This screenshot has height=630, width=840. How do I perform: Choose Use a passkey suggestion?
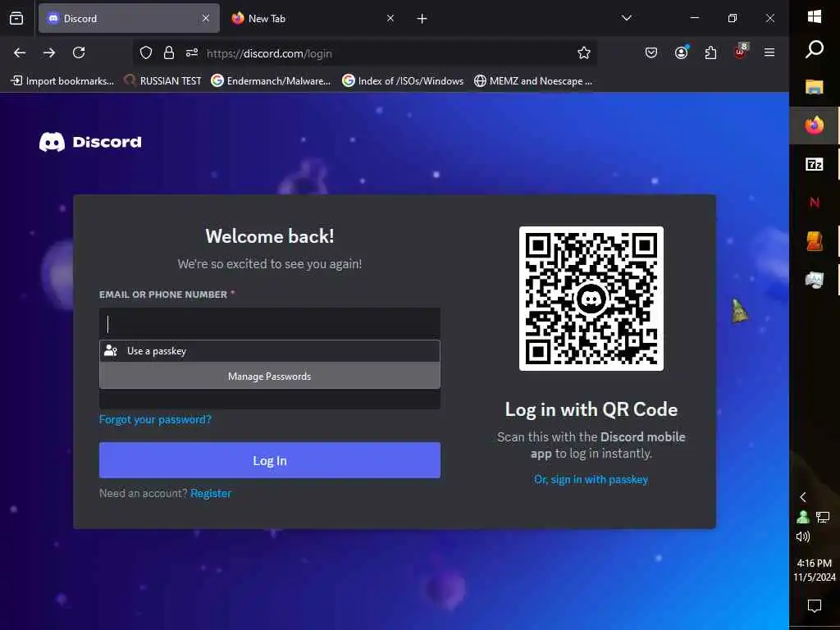pos(269,351)
